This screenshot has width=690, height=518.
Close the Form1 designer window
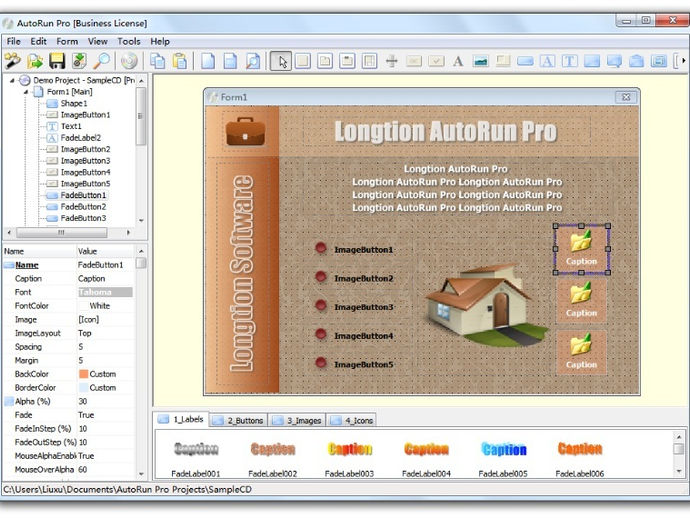[x=626, y=97]
